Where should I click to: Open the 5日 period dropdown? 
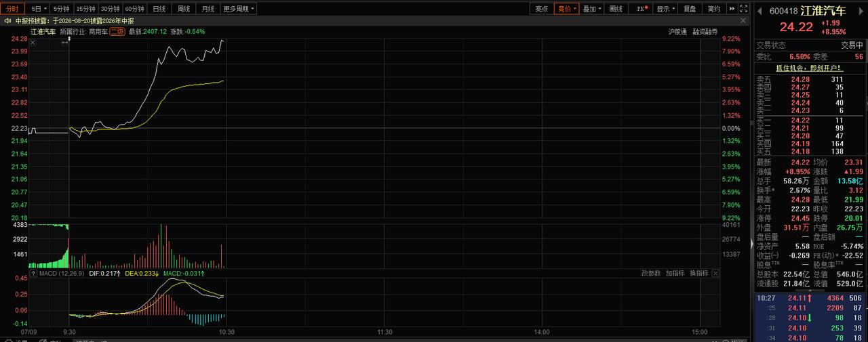(x=39, y=9)
